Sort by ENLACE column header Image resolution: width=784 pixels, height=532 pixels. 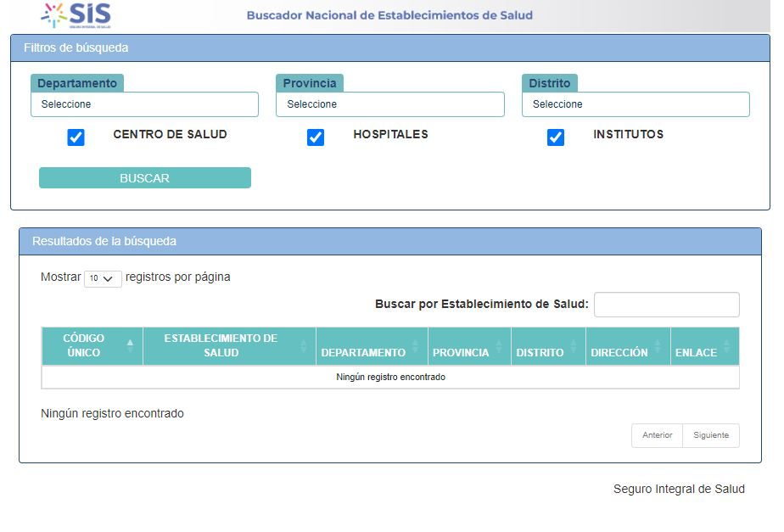(704, 346)
